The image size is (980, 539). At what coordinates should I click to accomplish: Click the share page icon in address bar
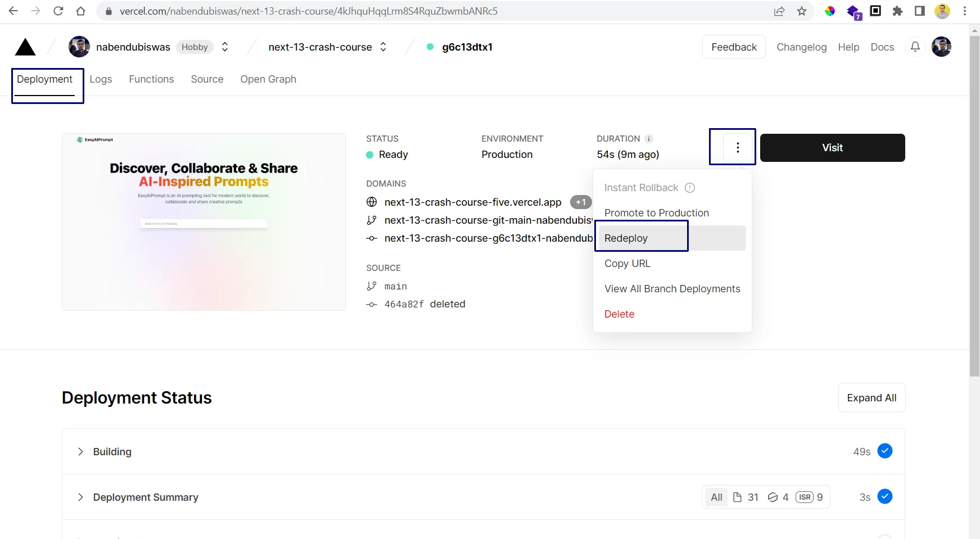pyautogui.click(x=779, y=11)
